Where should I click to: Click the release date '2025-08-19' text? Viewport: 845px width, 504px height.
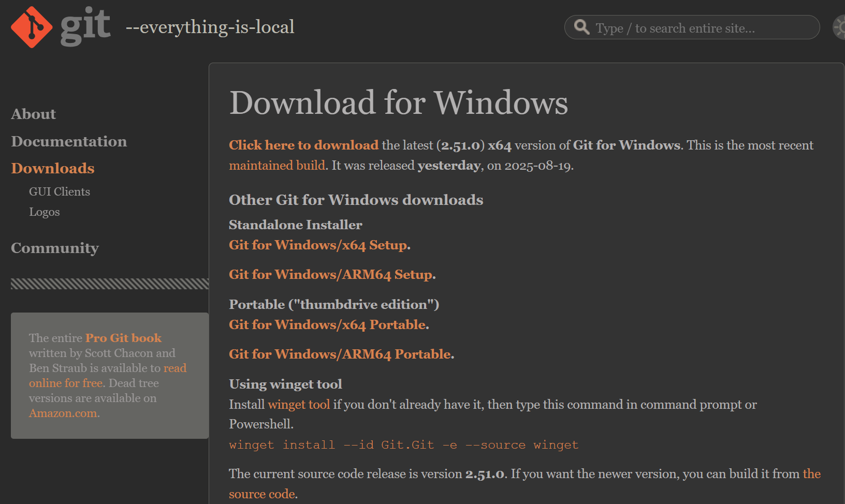pyautogui.click(x=537, y=166)
